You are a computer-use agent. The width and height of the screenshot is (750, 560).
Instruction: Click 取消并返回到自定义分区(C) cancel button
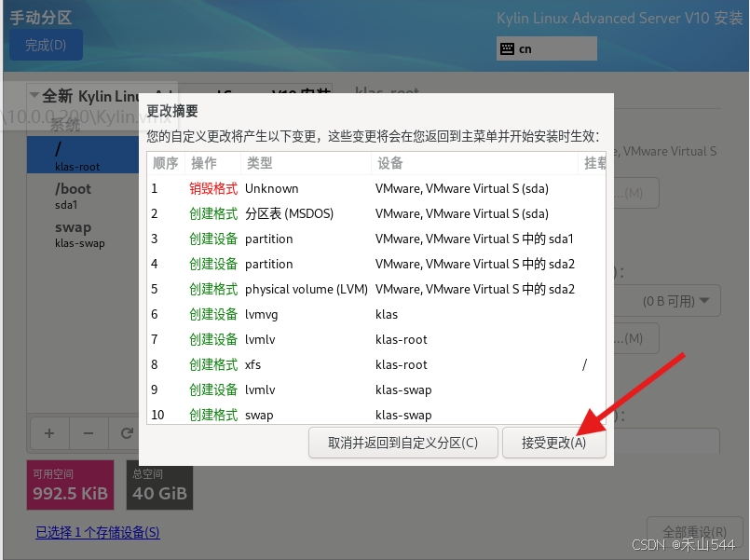(403, 443)
